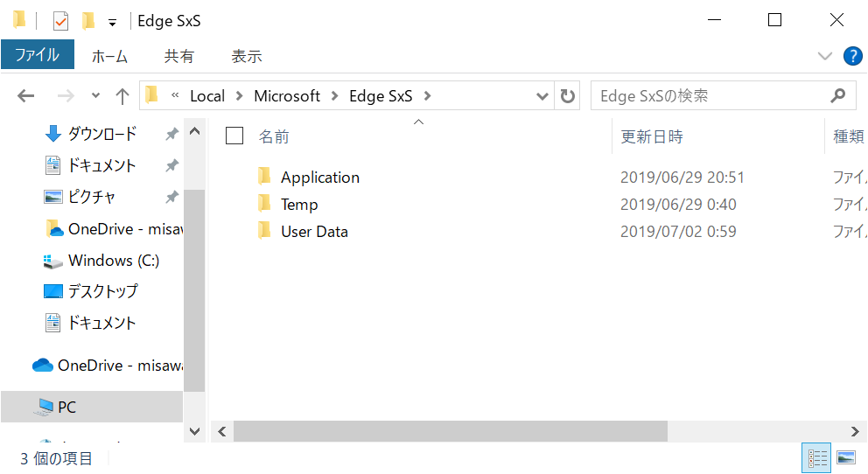The height and width of the screenshot is (474, 868).
Task: Click the Properties quick access icon
Action: (x=60, y=20)
